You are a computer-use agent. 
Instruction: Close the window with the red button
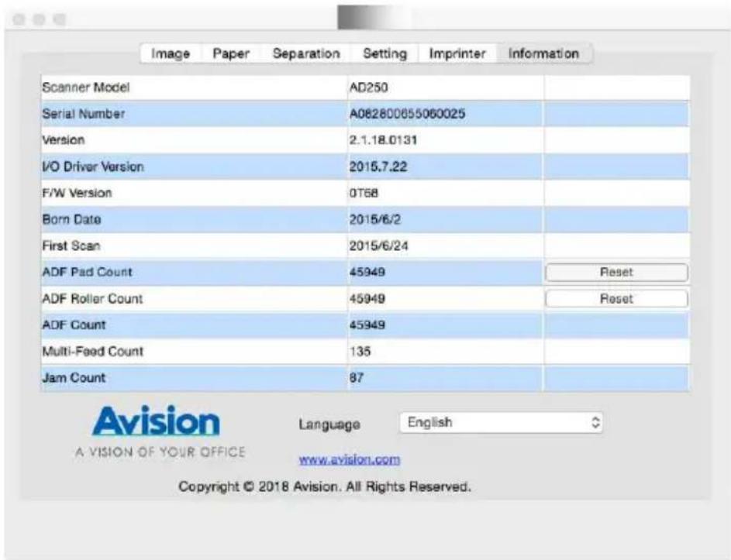(x=19, y=19)
